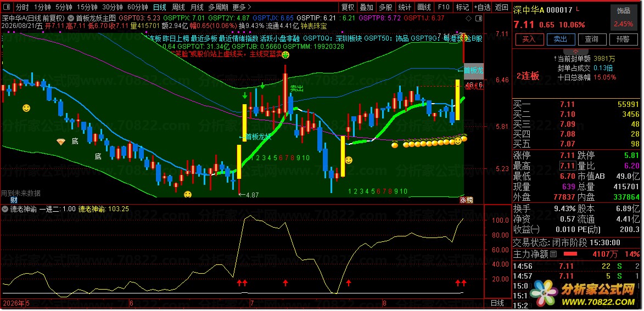Click the 跌停 5.81 value
644x311 pixels.
coord(632,156)
